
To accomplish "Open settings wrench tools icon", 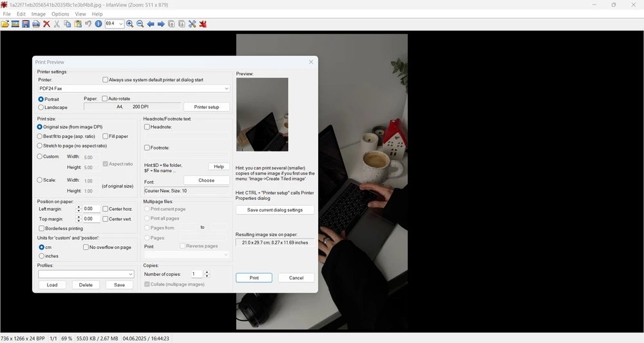I will point(192,24).
